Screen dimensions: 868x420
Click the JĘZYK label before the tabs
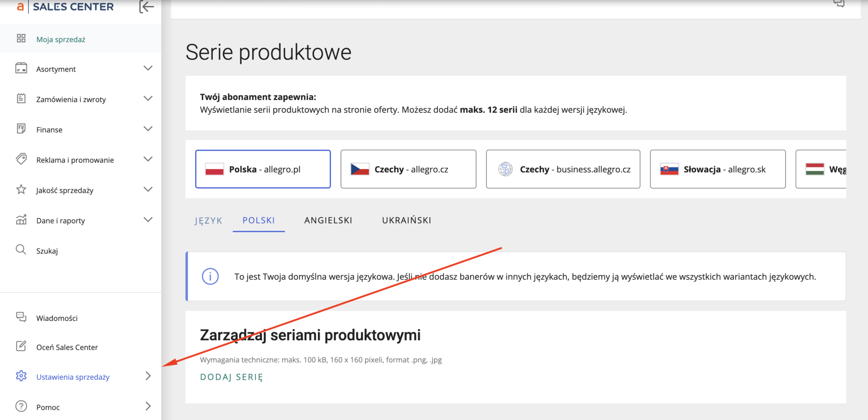[x=209, y=220]
